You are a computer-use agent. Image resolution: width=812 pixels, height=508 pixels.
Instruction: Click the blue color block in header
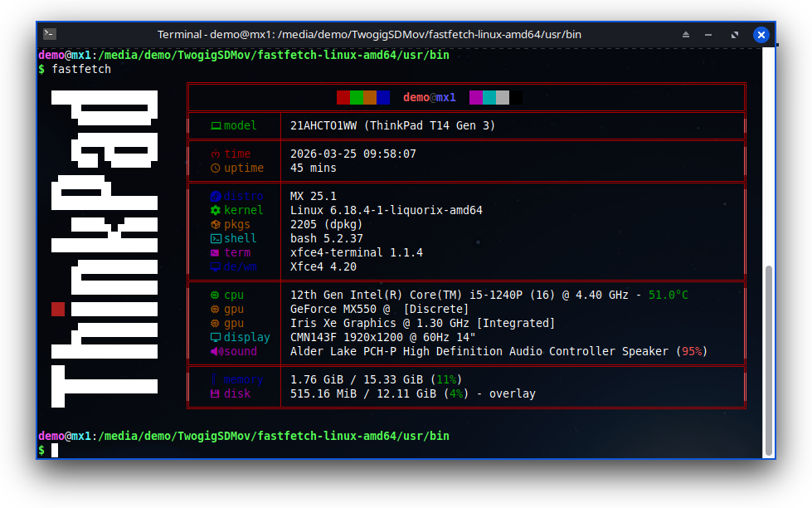click(x=383, y=97)
